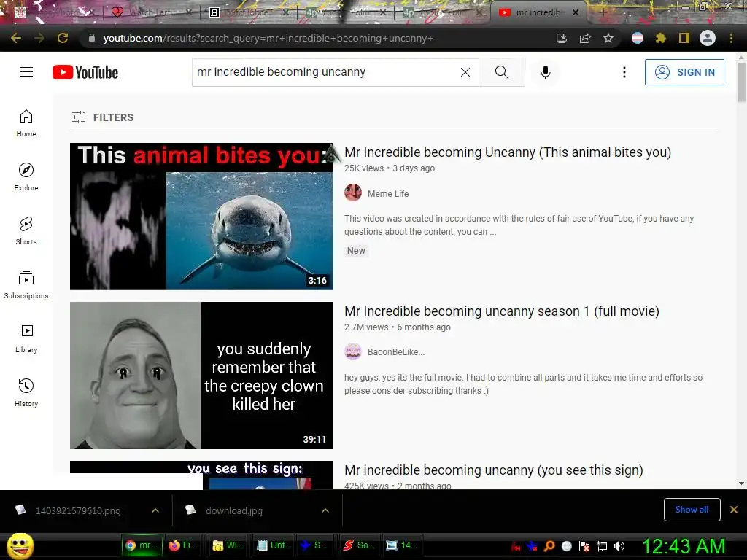Play the shark thumbnail video

[x=201, y=216]
